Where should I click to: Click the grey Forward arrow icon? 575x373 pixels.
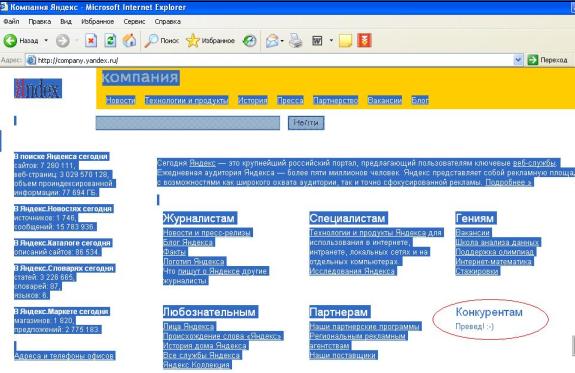(62, 40)
